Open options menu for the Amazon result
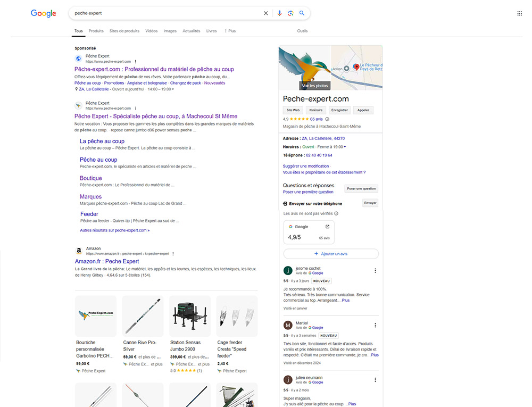Image resolution: width=532 pixels, height=407 pixels. click(x=173, y=254)
